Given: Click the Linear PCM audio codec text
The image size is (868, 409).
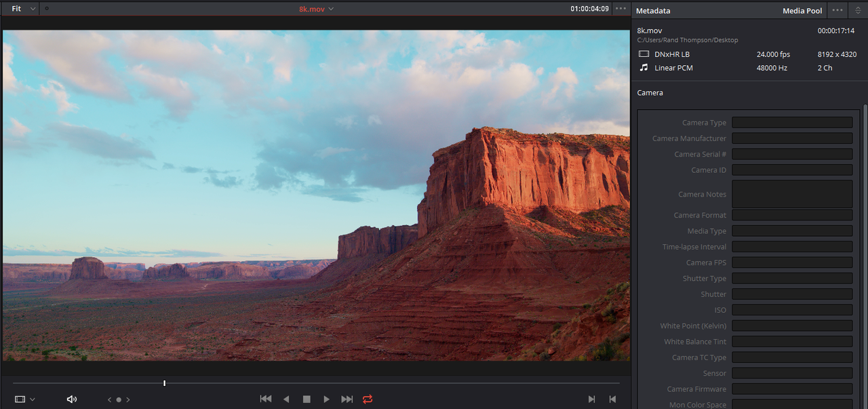Looking at the screenshot, I should [x=673, y=68].
